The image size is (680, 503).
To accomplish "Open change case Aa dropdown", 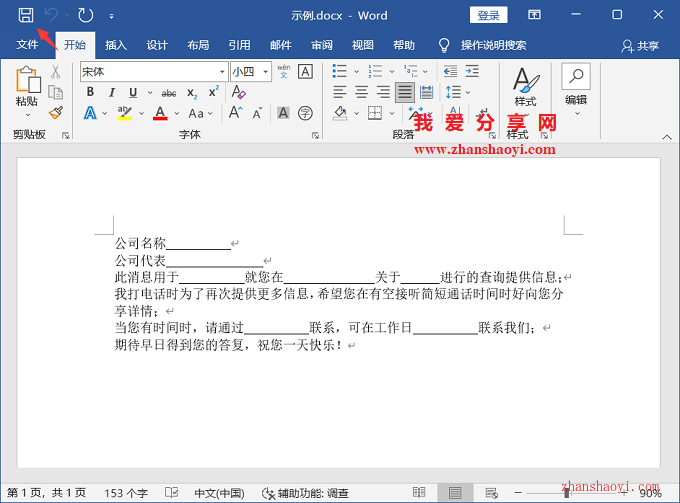I will (201, 114).
